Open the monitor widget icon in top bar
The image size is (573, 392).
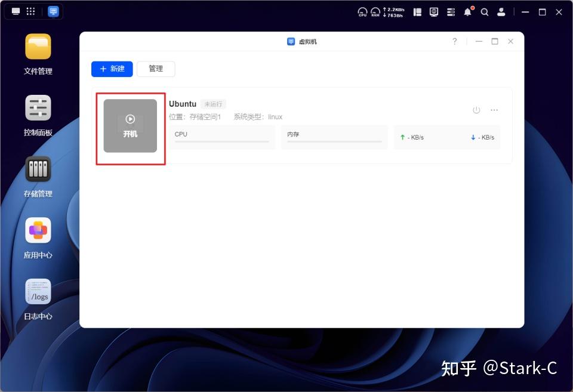click(434, 12)
